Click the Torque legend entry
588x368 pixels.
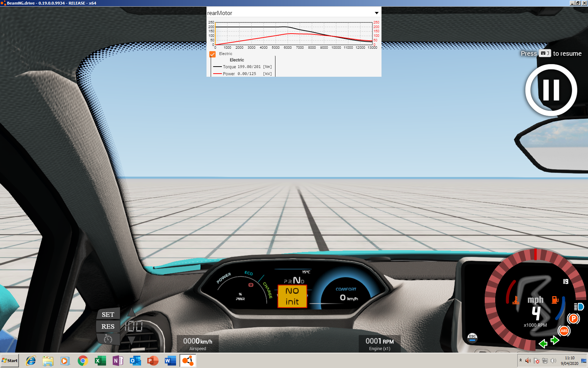click(243, 67)
